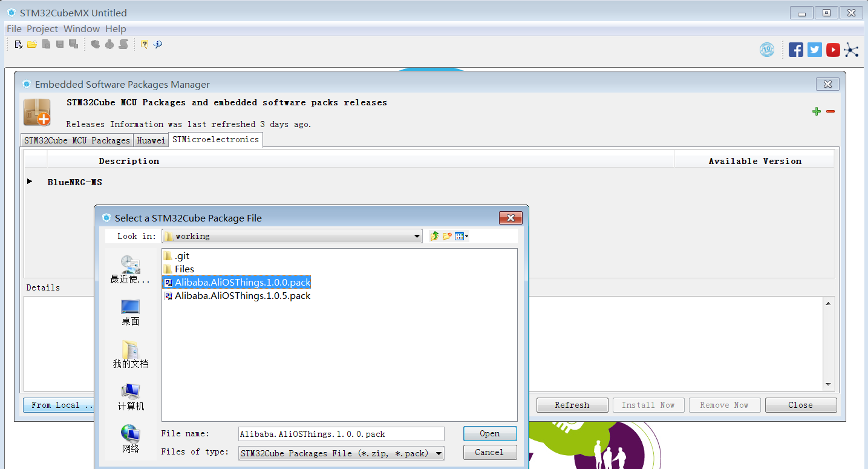The width and height of the screenshot is (868, 469).
Task: Open the view mode list/details menu button
Action: tap(462, 236)
